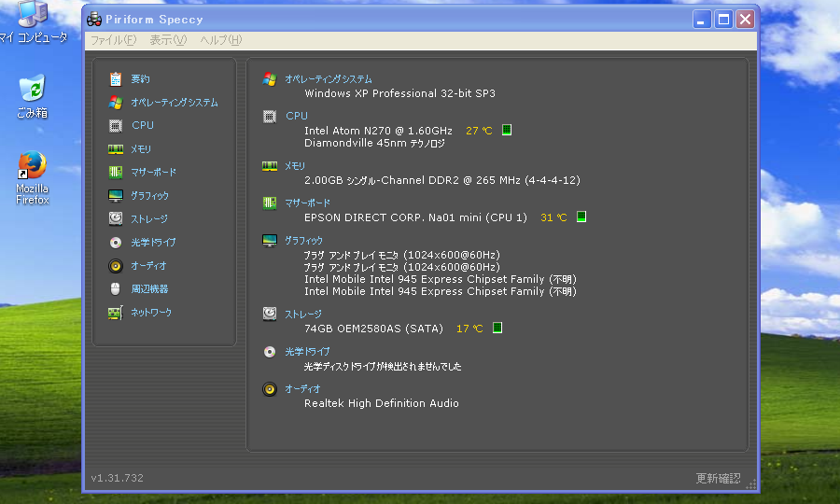Select the 光学ドライブ disc icon in sidebar
840x504 pixels.
(115, 242)
